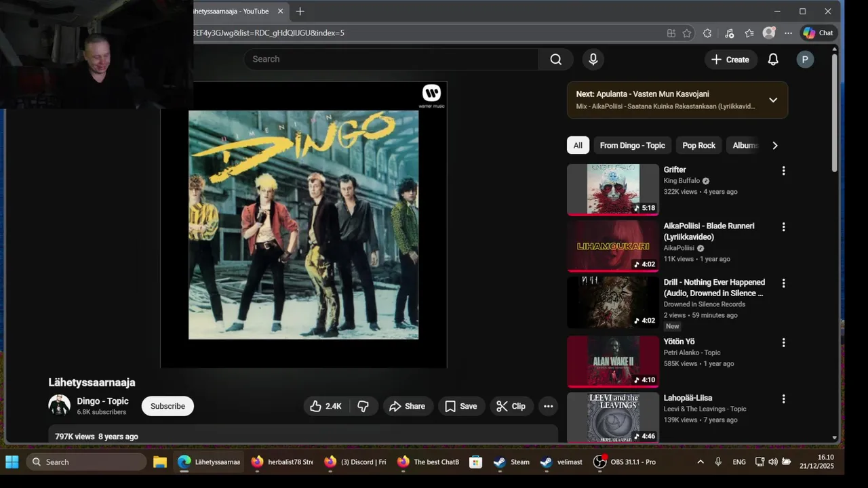This screenshot has height=488, width=868.
Task: Open Grifter video thumbnail
Action: coord(613,190)
